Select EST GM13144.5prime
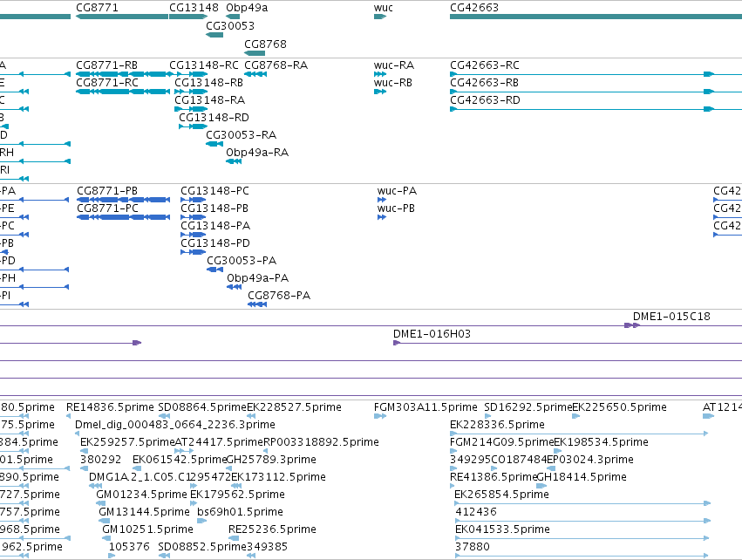 coord(145,513)
